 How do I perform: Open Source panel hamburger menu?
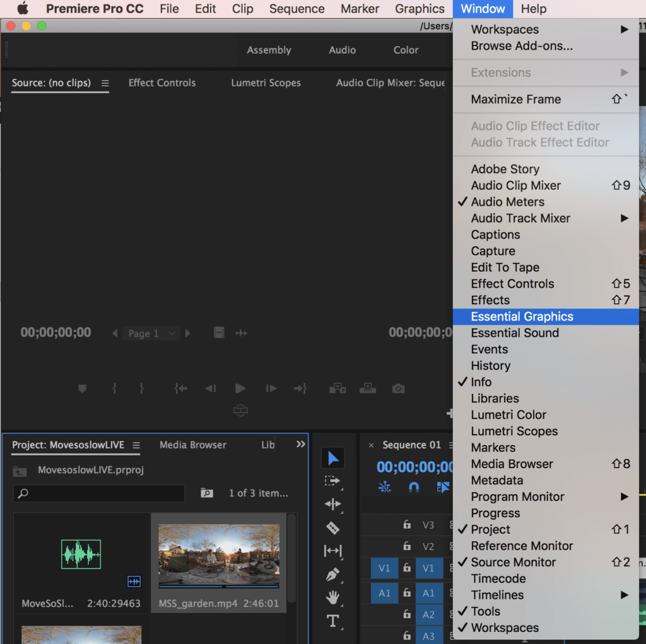[x=105, y=83]
